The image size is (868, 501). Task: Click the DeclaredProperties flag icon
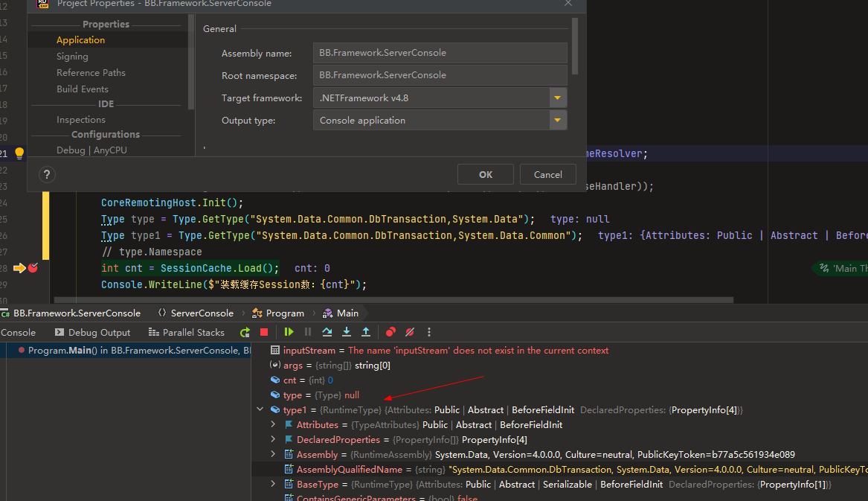pyautogui.click(x=289, y=439)
